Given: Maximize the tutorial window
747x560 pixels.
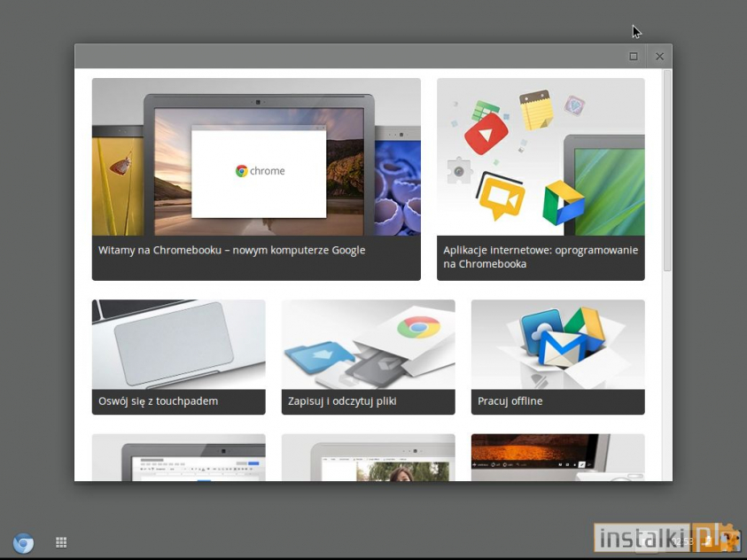Looking at the screenshot, I should click(634, 56).
